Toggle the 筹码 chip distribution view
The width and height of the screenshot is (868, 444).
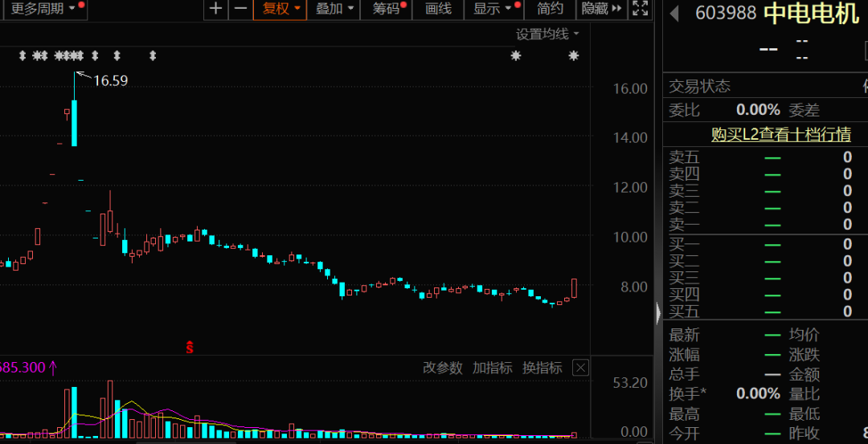coord(387,9)
